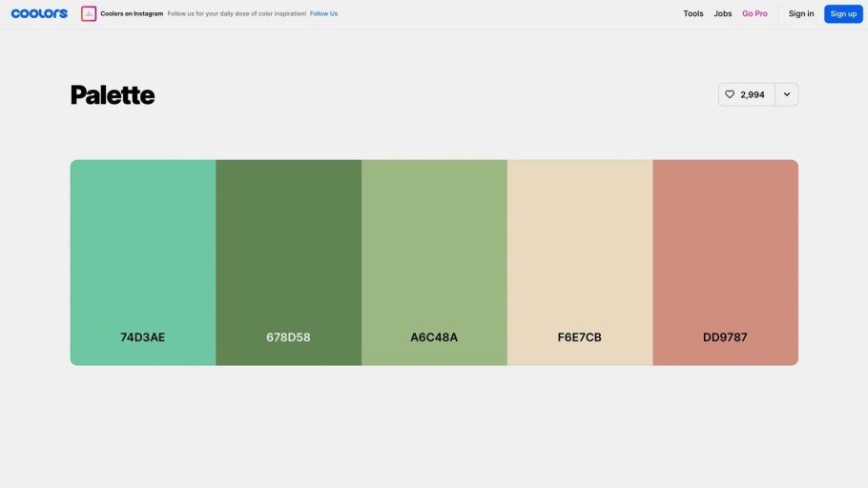The image size is (868, 488).
Task: Select the dark green 678D58 swatch
Action: click(x=288, y=238)
